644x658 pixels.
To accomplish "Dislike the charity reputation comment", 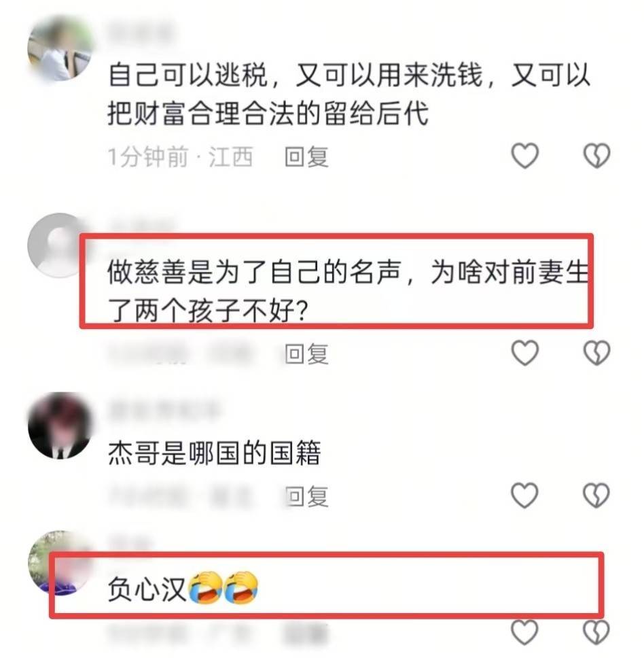I will click(597, 353).
